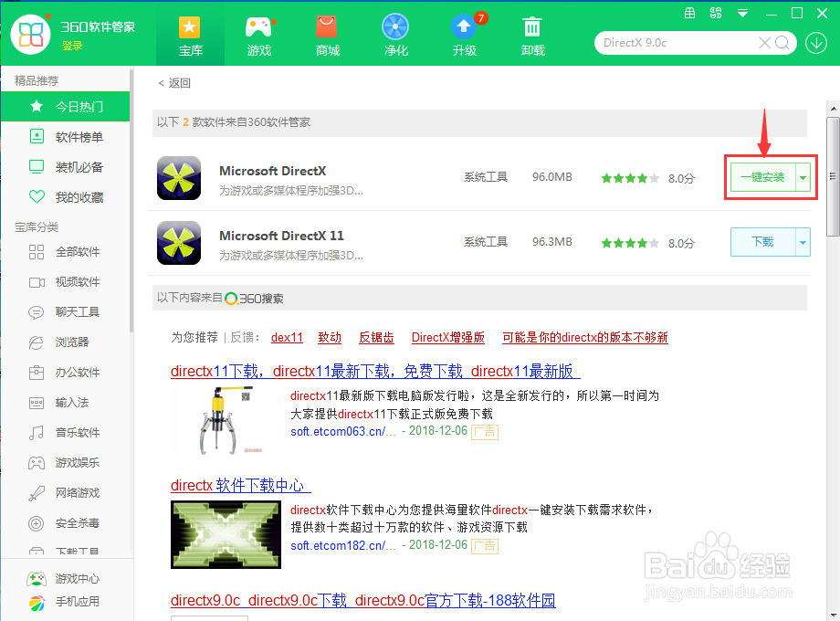The width and height of the screenshot is (840, 621).
Task: Click the main scrollbar up arrow
Action: pyautogui.click(x=833, y=109)
